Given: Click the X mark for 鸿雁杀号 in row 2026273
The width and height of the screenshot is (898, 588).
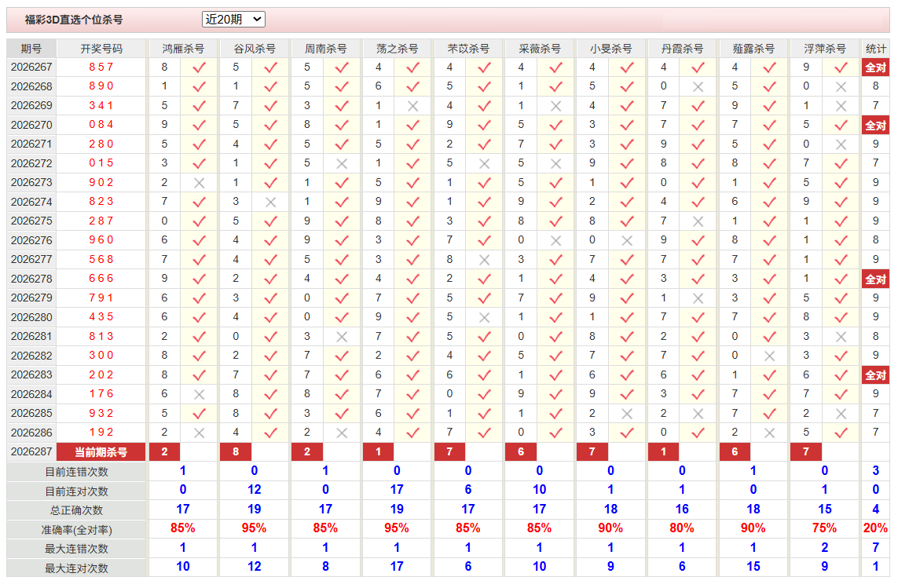Looking at the screenshot, I should coord(200,183).
